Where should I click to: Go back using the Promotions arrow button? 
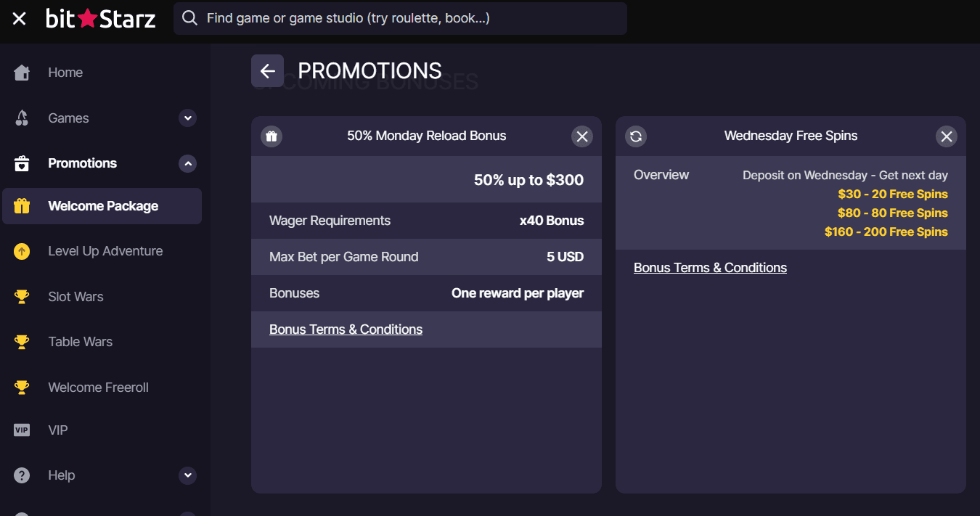pyautogui.click(x=267, y=71)
